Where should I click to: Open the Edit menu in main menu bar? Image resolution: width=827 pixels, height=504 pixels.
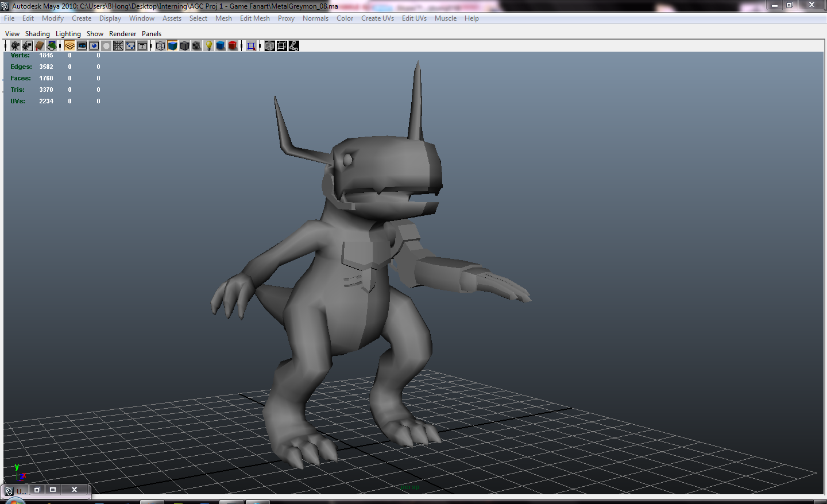point(28,18)
